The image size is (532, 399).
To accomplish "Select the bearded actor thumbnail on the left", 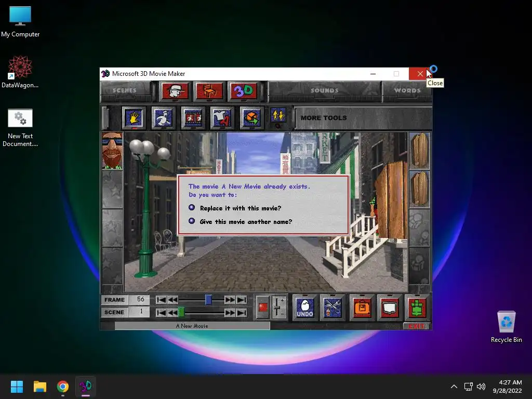I will (x=112, y=151).
